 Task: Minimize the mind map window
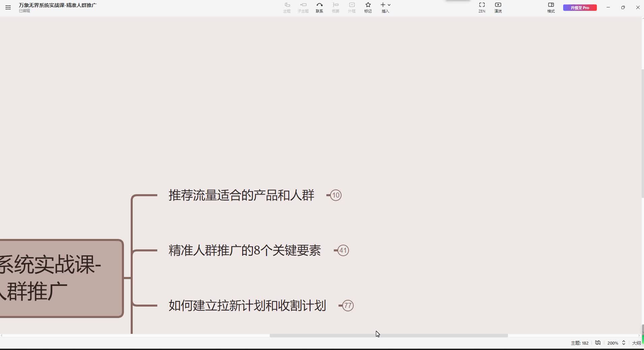pos(608,7)
